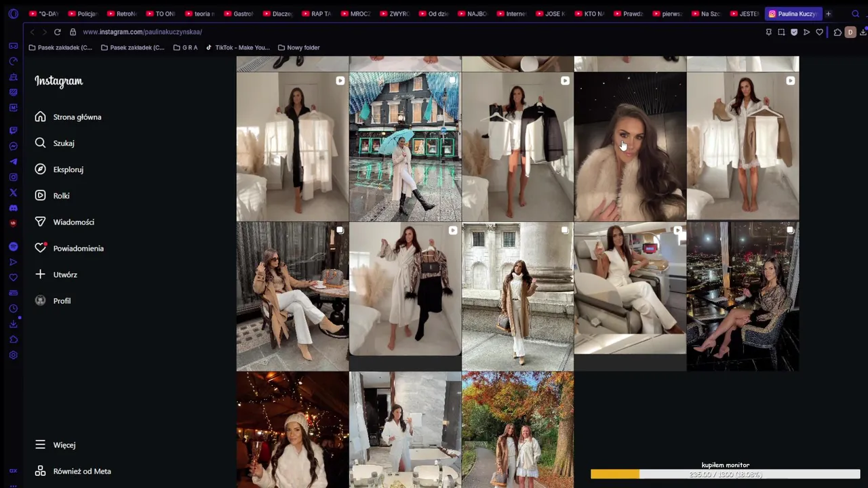Switch to the Paulina Kuczy... Instagram tab

point(793,14)
